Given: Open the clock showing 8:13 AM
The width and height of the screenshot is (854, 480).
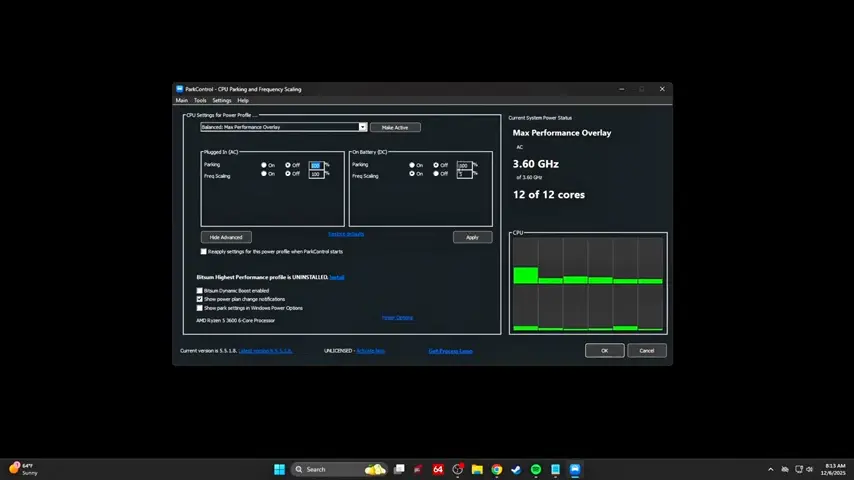Looking at the screenshot, I should coord(834,469).
